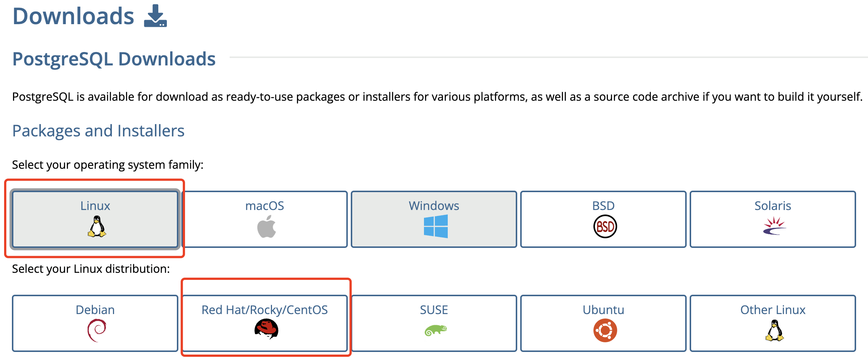Click the blue Windows logo
The height and width of the screenshot is (362, 868).
coord(435,226)
